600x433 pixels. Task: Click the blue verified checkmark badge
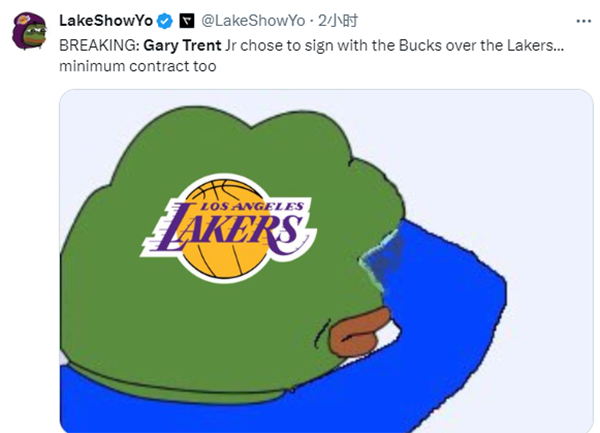[x=165, y=21]
